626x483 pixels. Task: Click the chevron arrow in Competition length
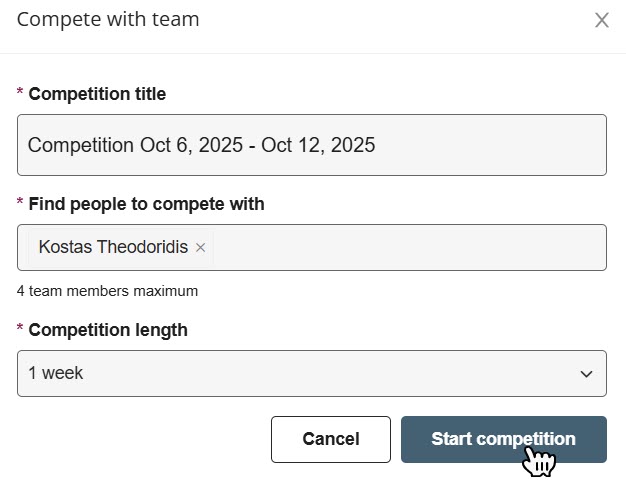[586, 374]
